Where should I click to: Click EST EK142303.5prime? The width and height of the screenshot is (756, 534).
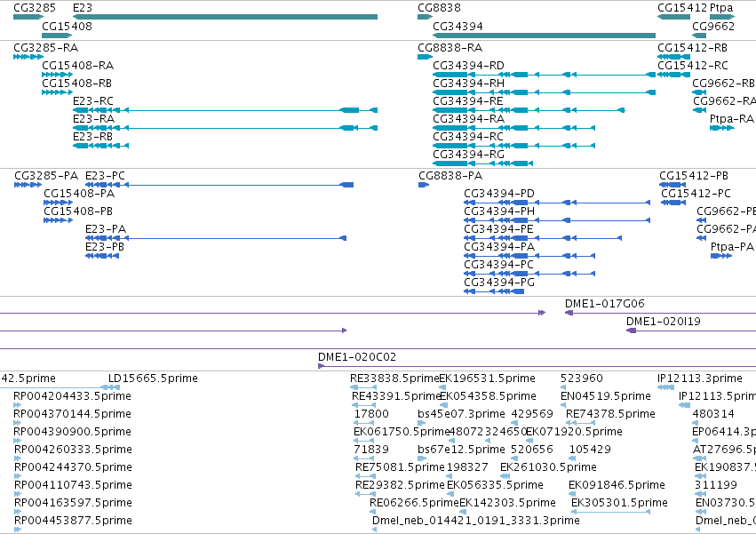click(507, 503)
